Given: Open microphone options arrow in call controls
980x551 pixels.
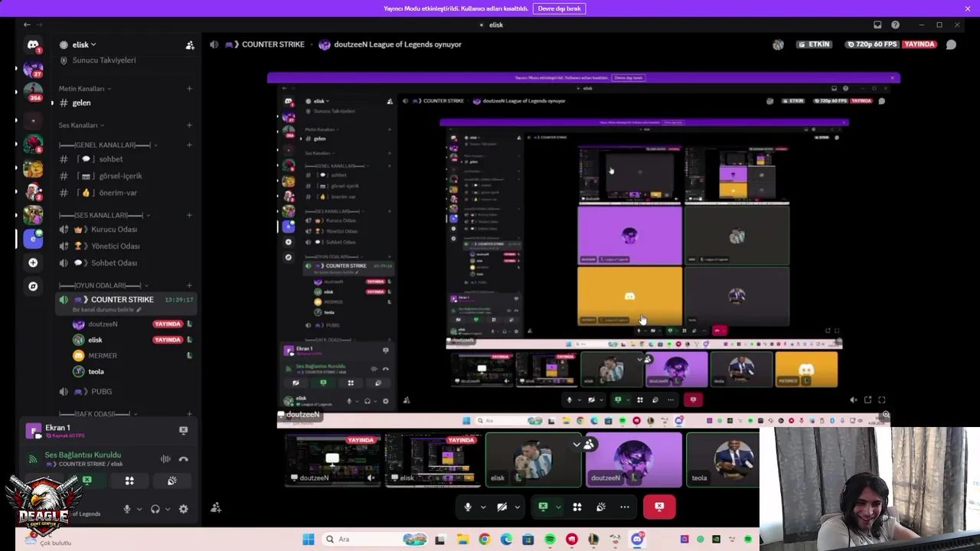Looking at the screenshot, I should [x=483, y=507].
